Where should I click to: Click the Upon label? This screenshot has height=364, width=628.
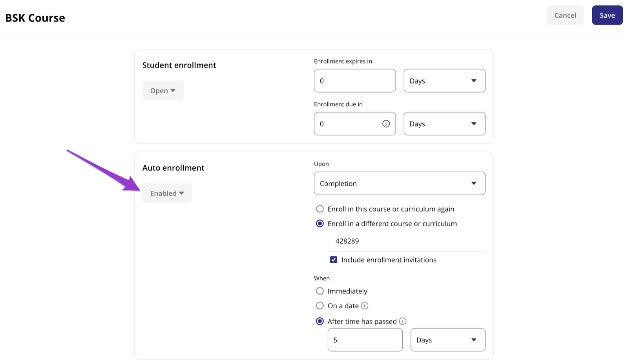coord(321,164)
